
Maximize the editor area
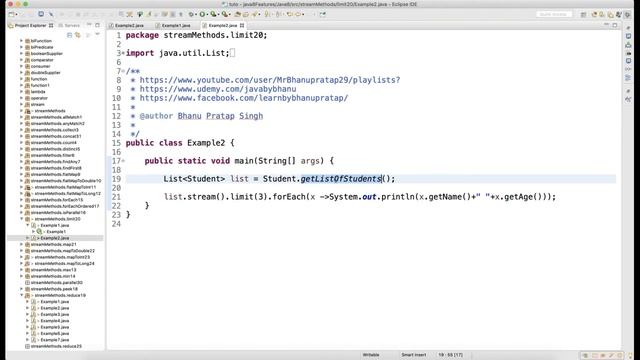615,25
